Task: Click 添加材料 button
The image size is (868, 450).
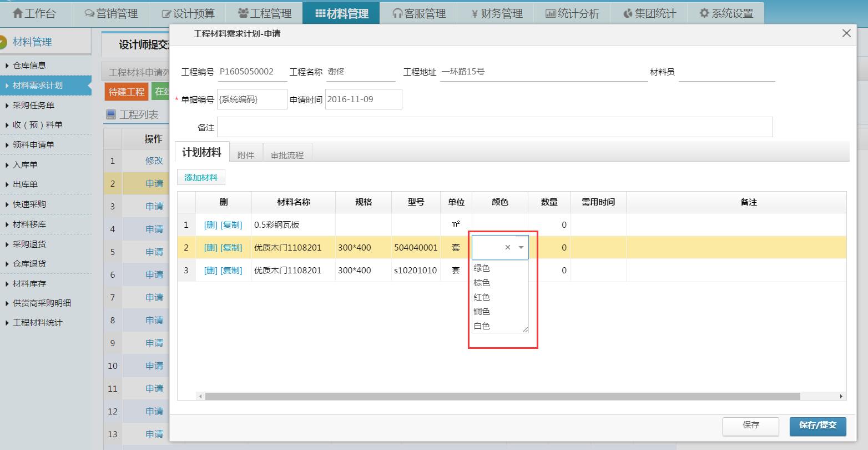Action: tap(201, 178)
